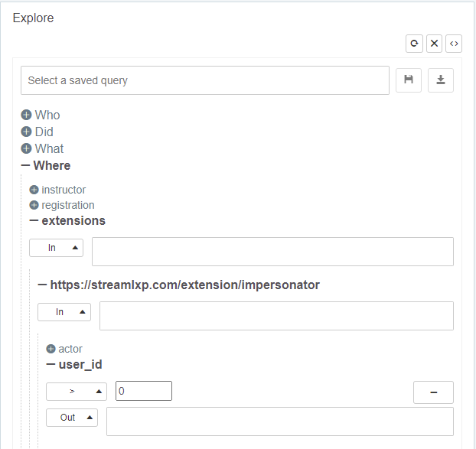Click the clear query X icon

[434, 44]
